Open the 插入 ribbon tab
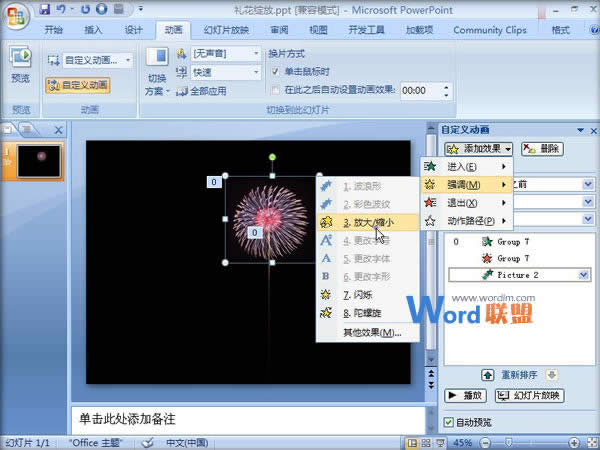Viewport: 600px width, 450px height. 93,30
